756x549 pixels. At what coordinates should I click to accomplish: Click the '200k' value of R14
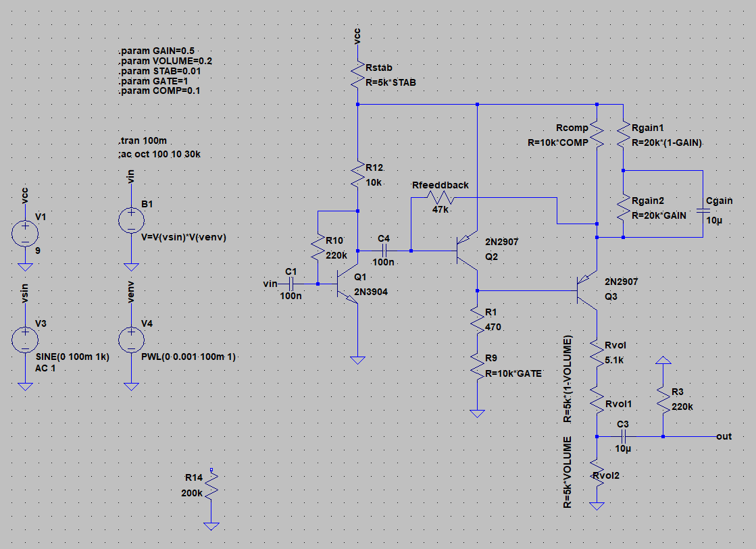tap(192, 493)
